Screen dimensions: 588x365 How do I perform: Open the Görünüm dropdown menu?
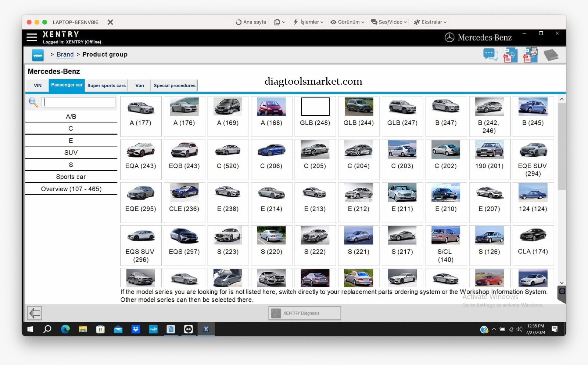[347, 22]
